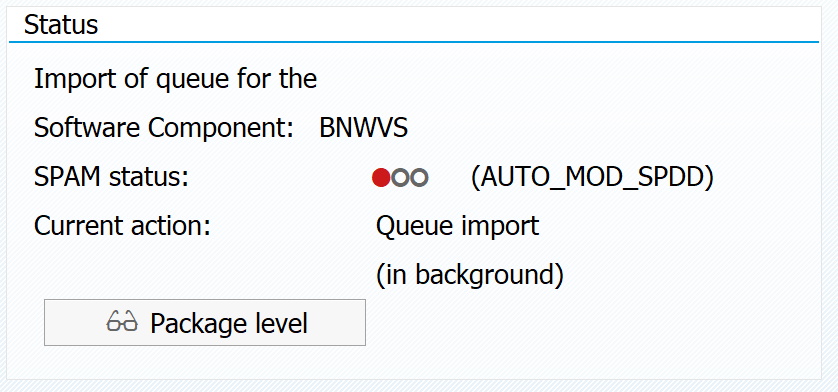This screenshot has height=392, width=838.
Task: Click the Software Component label
Action: 164,128
